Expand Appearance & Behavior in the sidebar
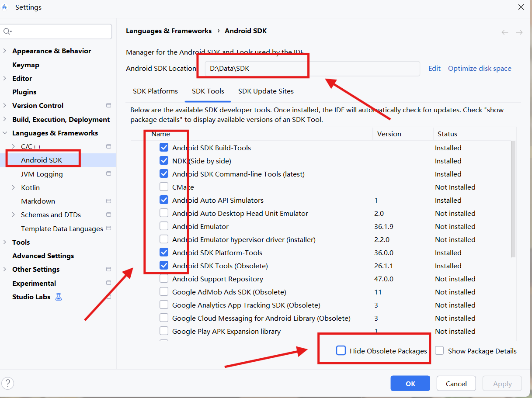The image size is (532, 398). click(x=5, y=51)
